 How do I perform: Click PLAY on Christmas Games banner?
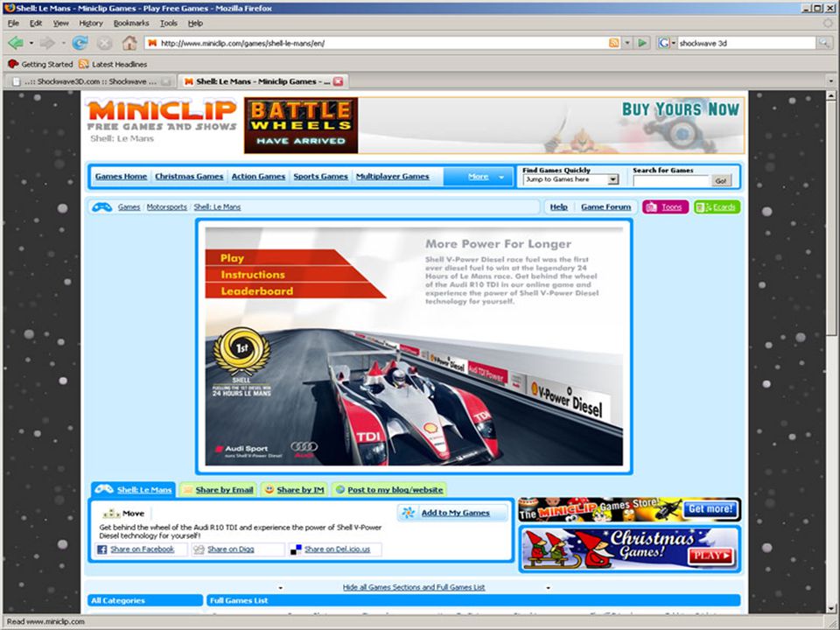pos(710,556)
